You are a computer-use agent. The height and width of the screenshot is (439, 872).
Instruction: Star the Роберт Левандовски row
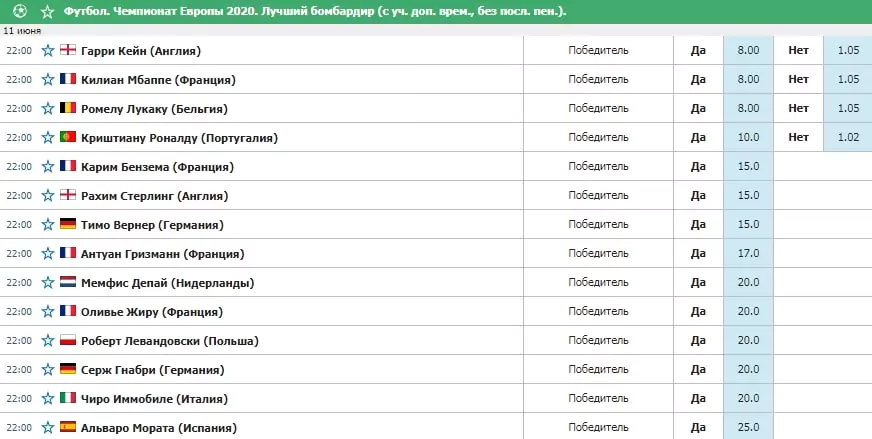point(48,341)
